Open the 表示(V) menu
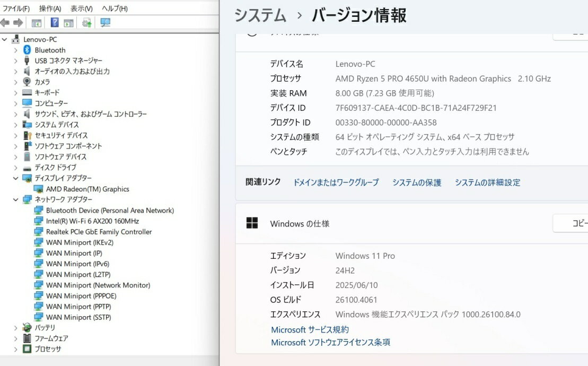Viewport: 588px width, 366px height. click(x=81, y=8)
